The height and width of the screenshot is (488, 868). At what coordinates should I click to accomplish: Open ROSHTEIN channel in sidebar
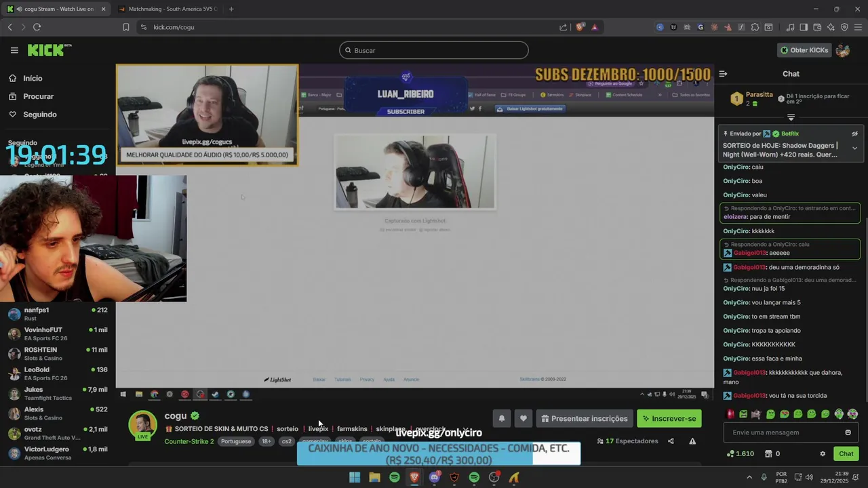point(58,354)
